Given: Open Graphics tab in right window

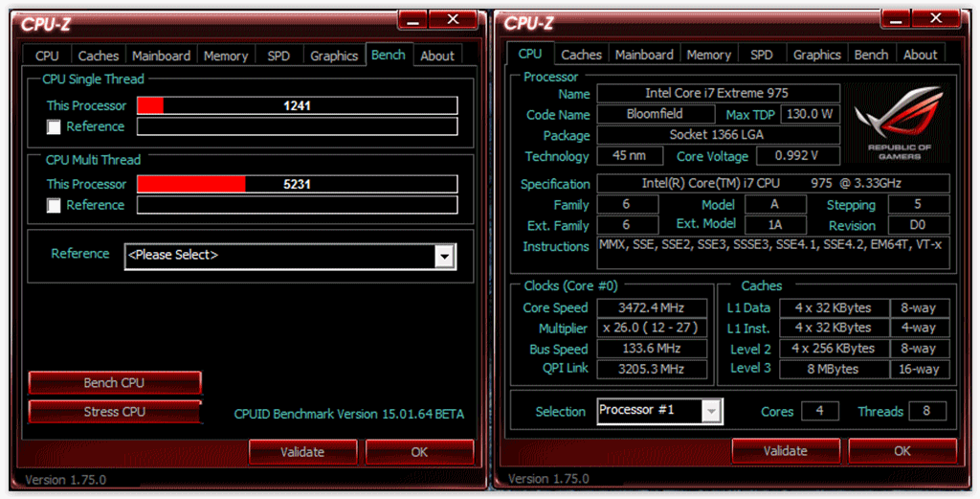Looking at the screenshot, I should click(x=817, y=55).
